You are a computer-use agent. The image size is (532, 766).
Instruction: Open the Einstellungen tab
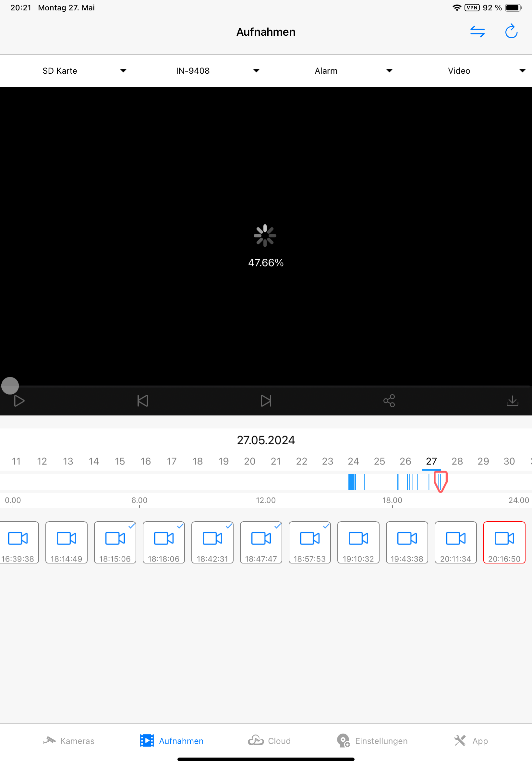[372, 741]
